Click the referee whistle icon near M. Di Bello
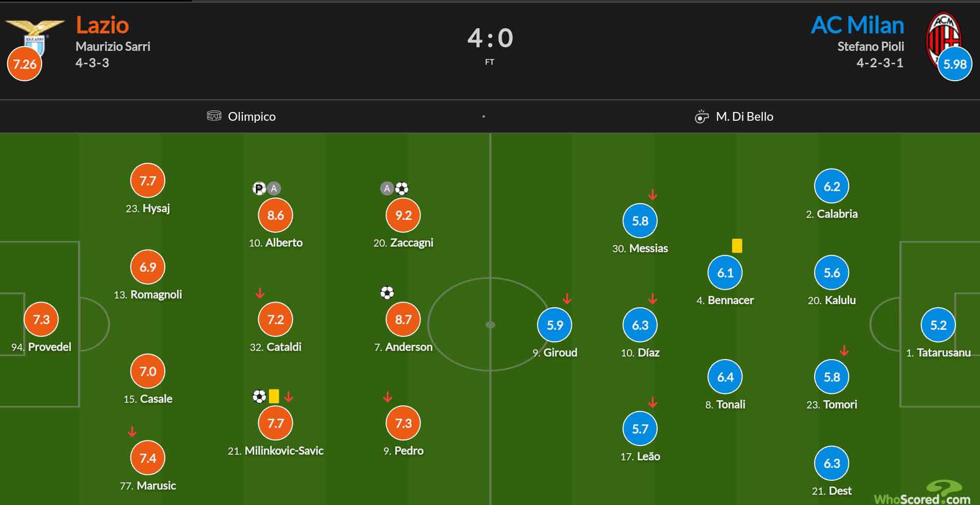 (701, 117)
